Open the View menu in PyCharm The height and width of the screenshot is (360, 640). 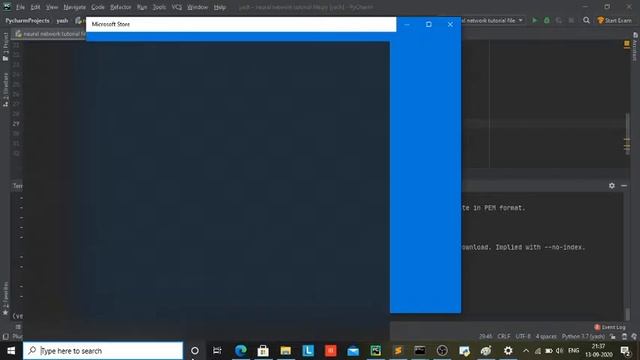pos(51,7)
